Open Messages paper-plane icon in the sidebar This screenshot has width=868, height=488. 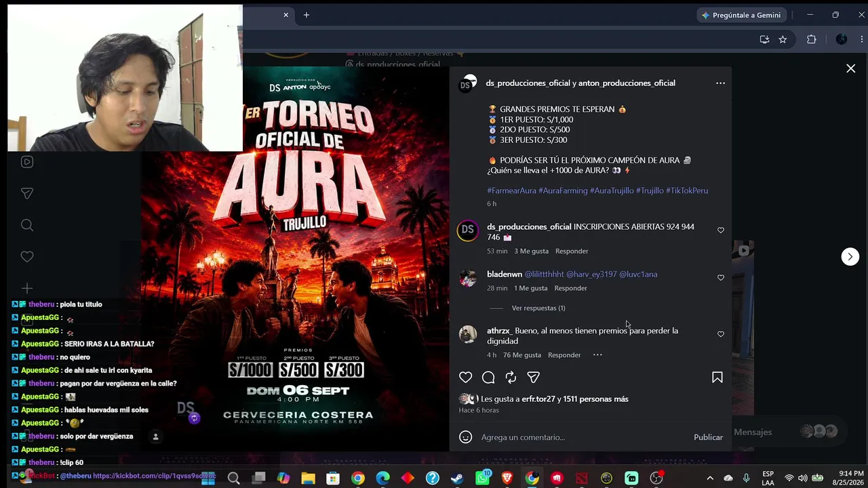[27, 194]
